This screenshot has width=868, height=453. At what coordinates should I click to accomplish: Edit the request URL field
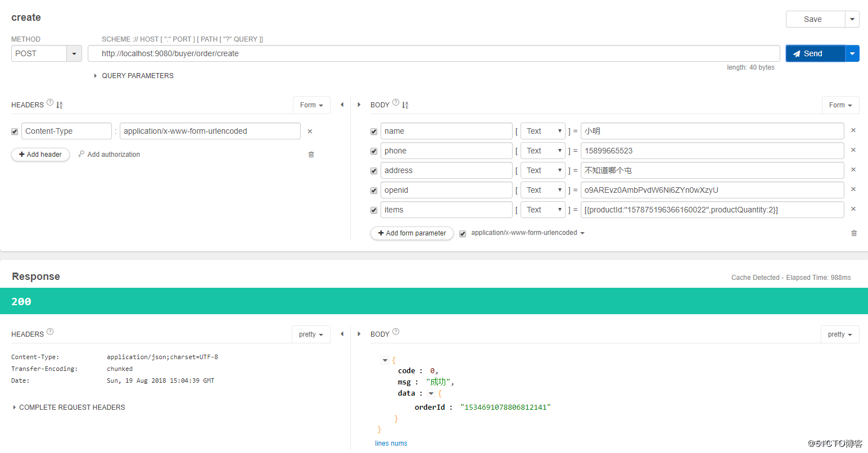pyautogui.click(x=433, y=53)
